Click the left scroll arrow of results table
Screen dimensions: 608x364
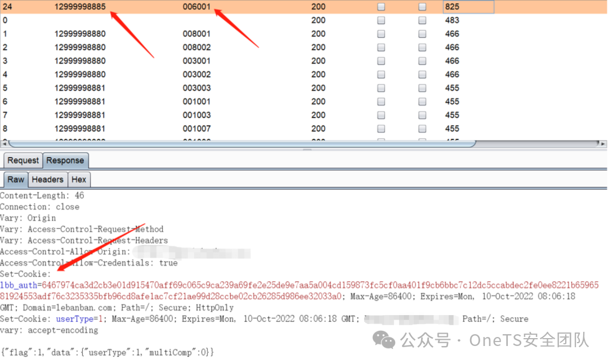tap(4, 144)
